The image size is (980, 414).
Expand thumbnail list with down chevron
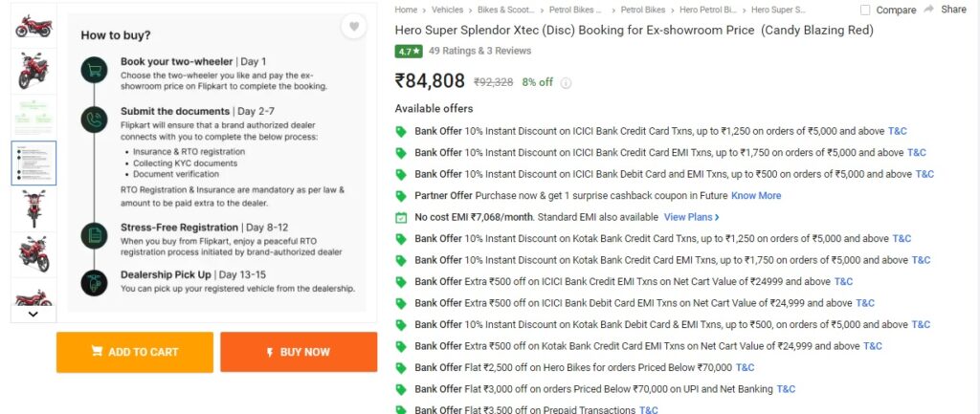pos(33,315)
